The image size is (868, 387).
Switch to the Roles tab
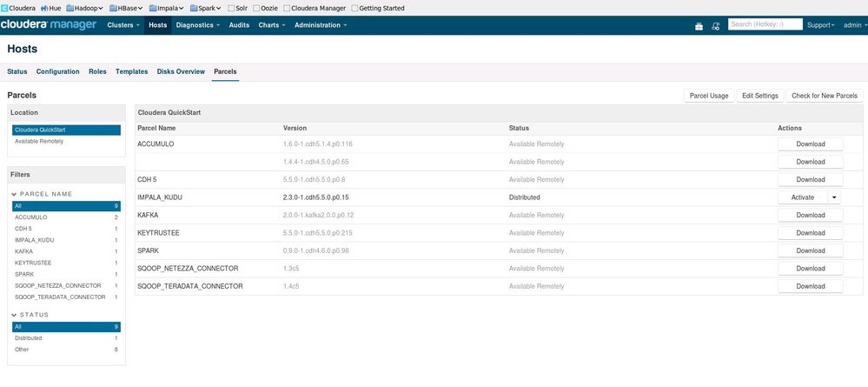[x=97, y=71]
